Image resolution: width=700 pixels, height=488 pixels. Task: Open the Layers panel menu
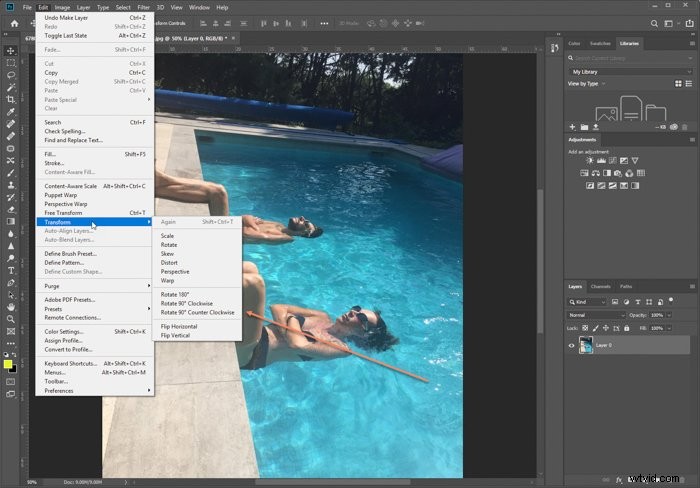coord(692,287)
